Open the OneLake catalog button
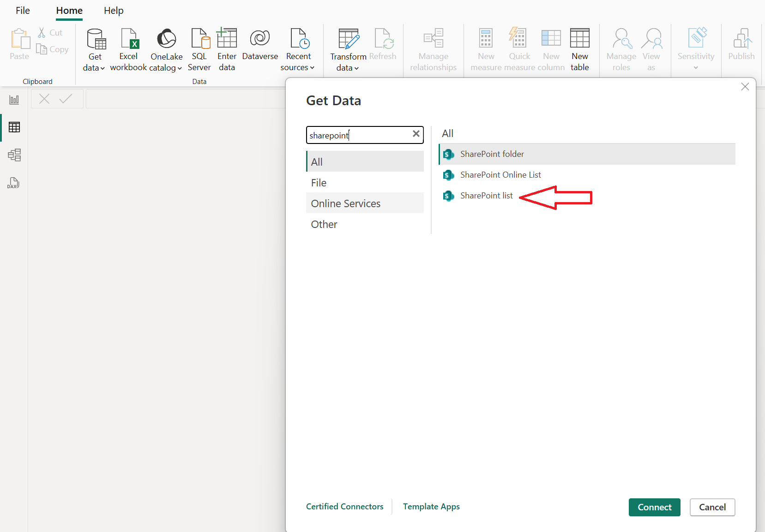 [166, 50]
